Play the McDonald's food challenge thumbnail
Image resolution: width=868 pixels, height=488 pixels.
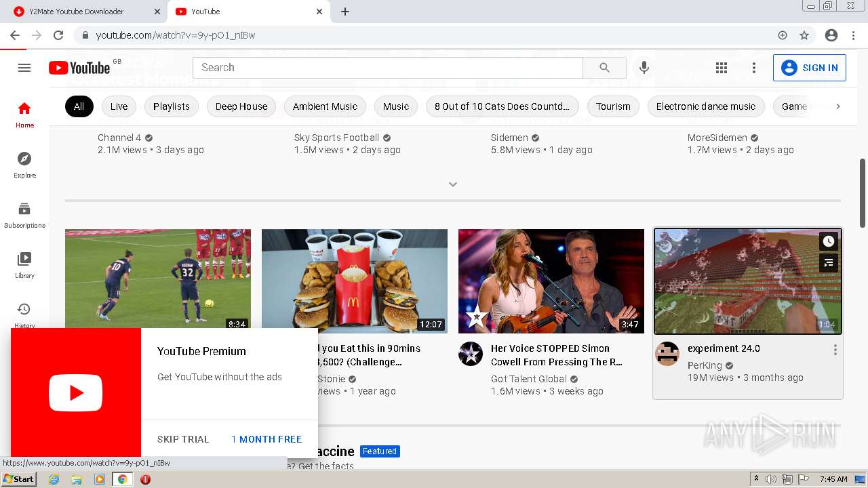pyautogui.click(x=355, y=281)
